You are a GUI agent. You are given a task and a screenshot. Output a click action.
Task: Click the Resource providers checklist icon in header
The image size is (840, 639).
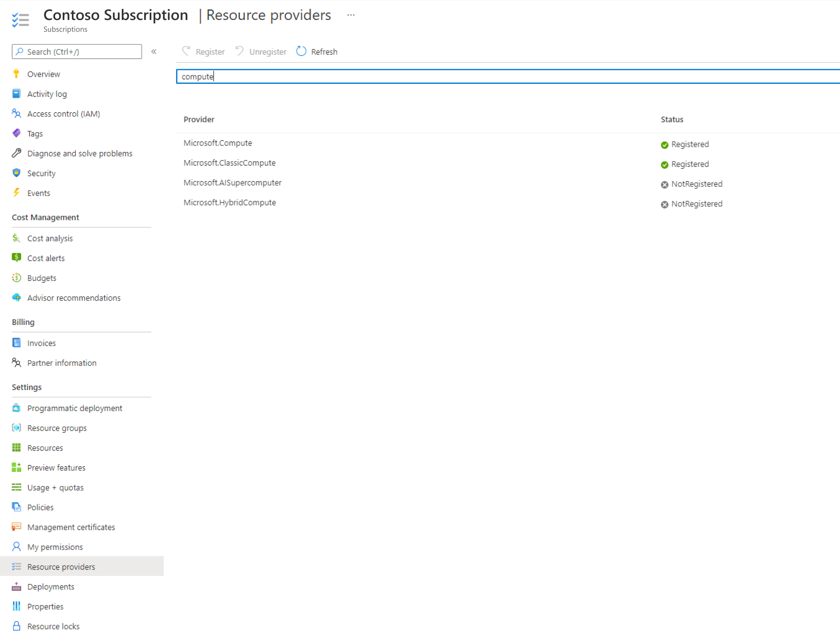coord(20,20)
